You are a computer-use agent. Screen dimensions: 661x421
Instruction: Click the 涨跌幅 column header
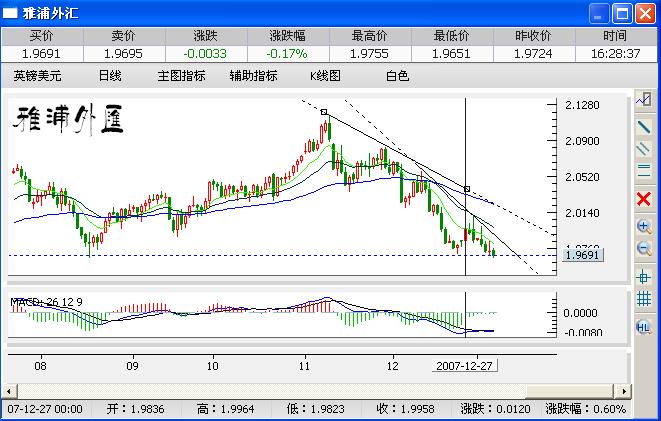click(288, 36)
